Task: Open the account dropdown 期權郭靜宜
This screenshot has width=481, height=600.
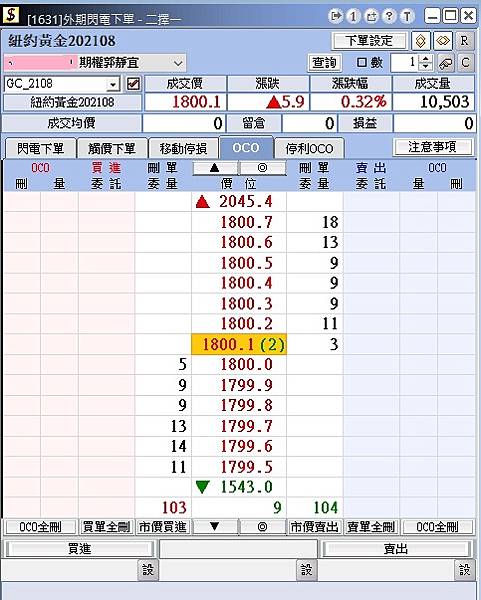Action: (178, 63)
